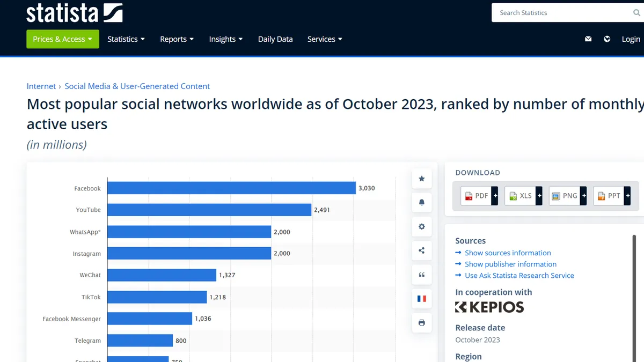The height and width of the screenshot is (362, 644).
Task: Click the sidebar vertical scrollbar
Action: [634, 298]
